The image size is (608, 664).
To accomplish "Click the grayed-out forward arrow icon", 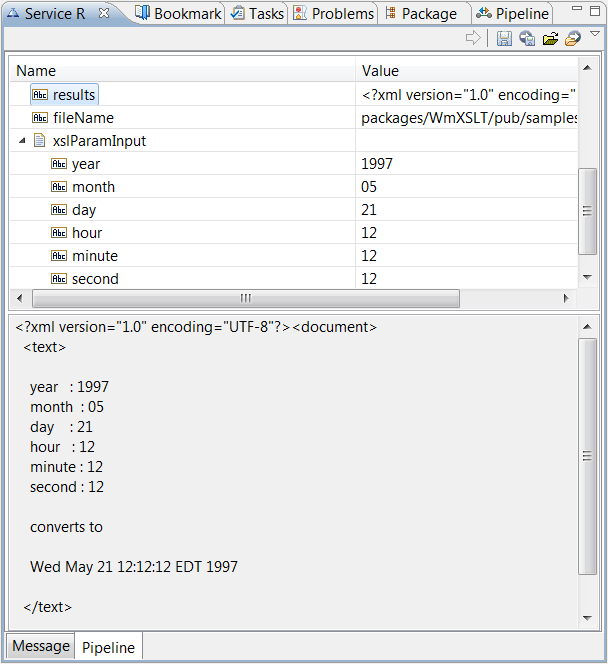I will [474, 39].
